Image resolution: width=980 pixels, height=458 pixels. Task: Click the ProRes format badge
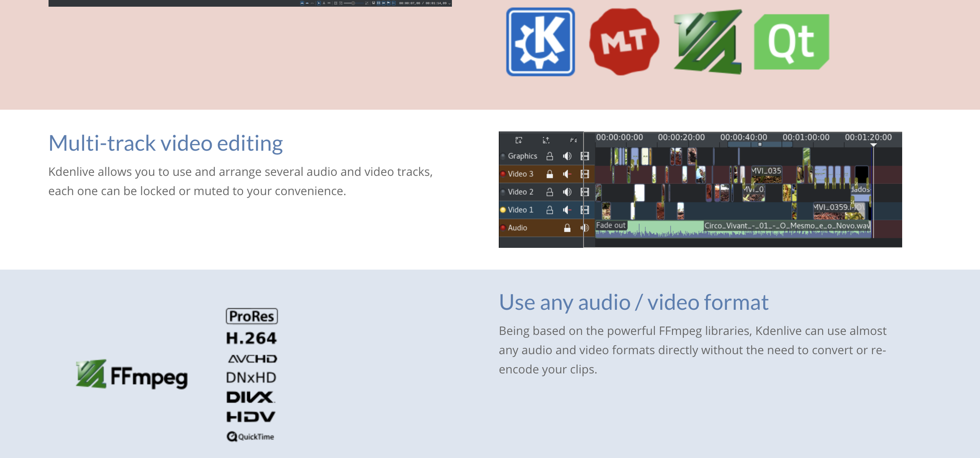(252, 316)
